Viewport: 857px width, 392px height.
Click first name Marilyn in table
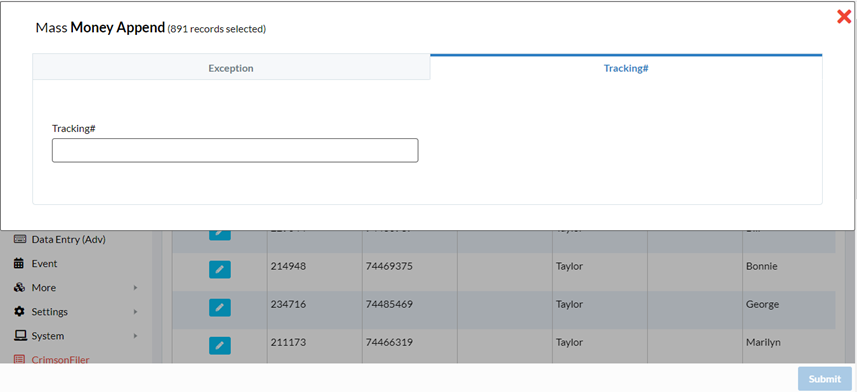click(x=763, y=342)
